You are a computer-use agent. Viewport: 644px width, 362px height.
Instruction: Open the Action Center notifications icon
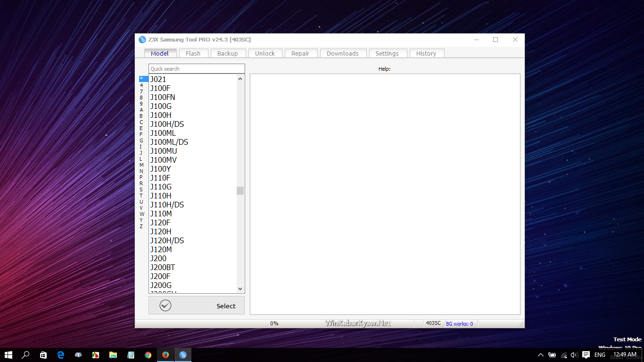[586, 355]
